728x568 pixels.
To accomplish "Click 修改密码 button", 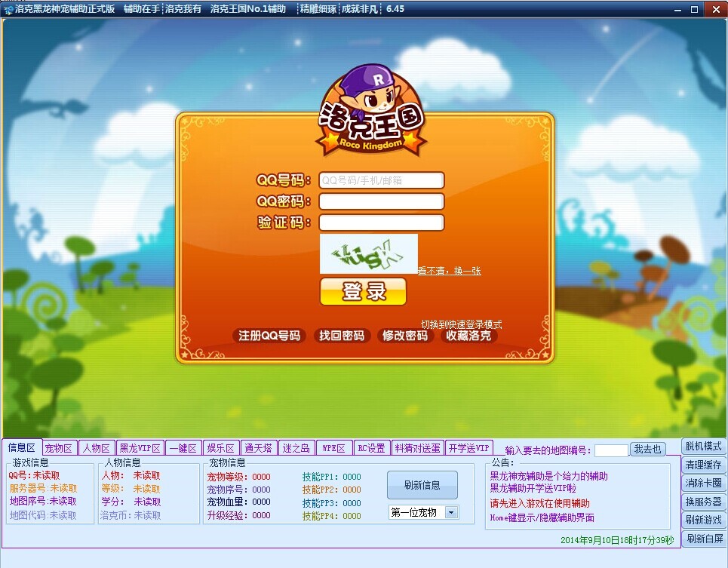I will pyautogui.click(x=405, y=336).
